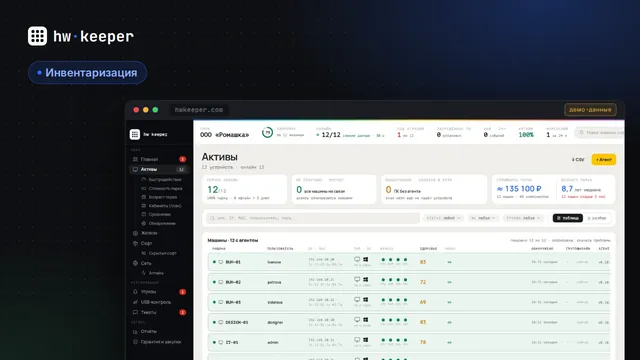Click health score 72 in BUH-02 row
This screenshot has height=360, width=640.
[423, 282]
